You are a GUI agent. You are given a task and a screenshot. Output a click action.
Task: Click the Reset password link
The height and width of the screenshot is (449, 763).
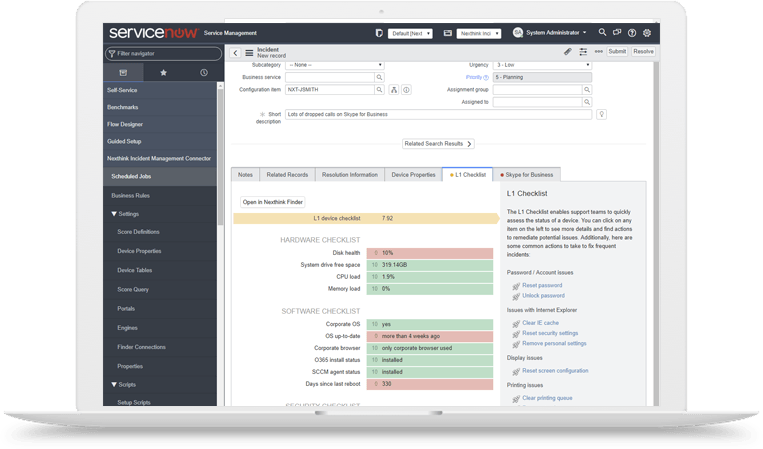542,286
